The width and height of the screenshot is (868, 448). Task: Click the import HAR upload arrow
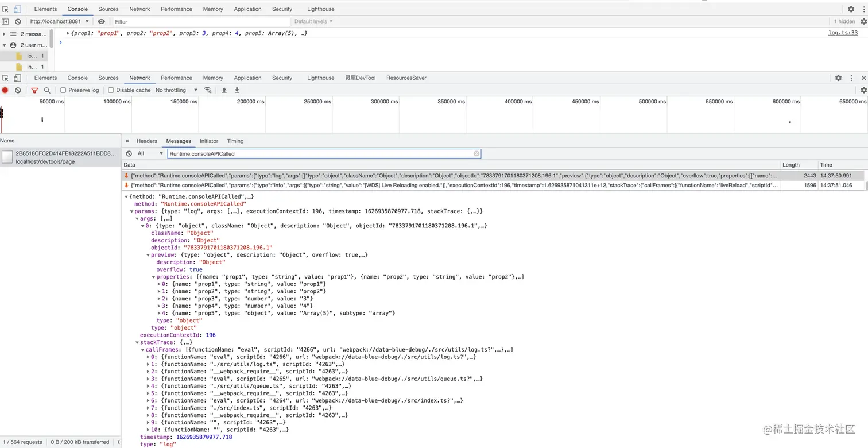[x=224, y=90]
